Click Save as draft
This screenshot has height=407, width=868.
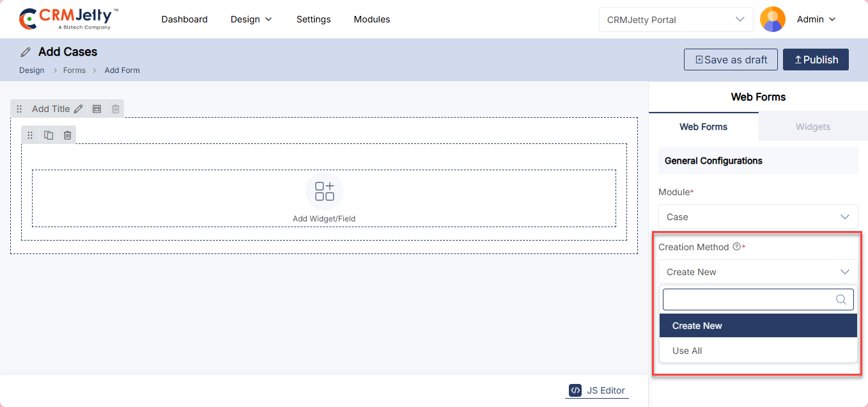pyautogui.click(x=731, y=60)
